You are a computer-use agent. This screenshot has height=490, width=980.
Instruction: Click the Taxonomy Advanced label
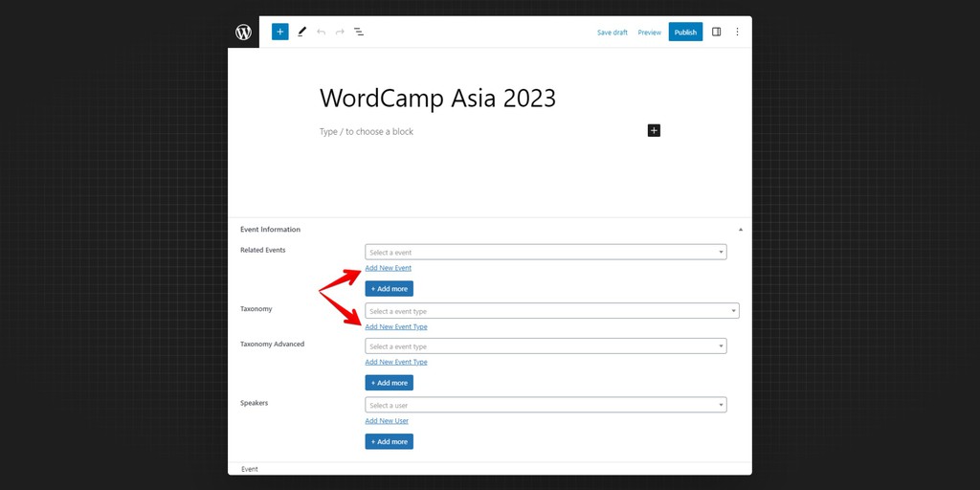pyautogui.click(x=272, y=345)
